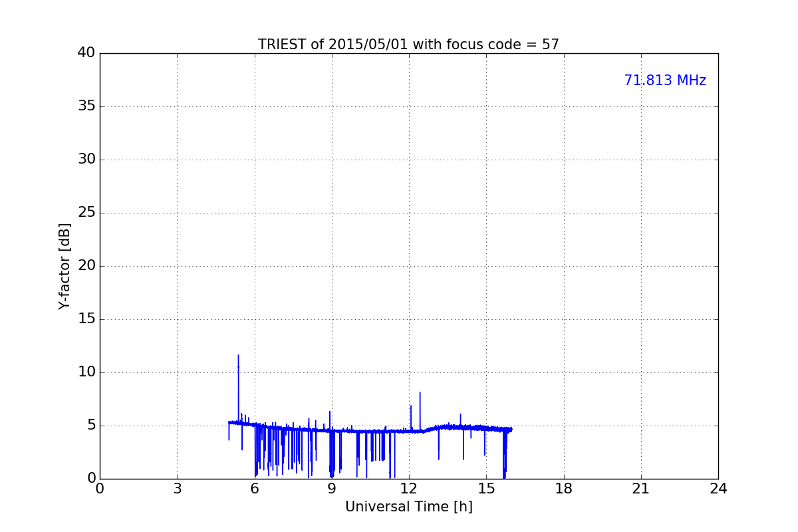Screen dimensions: 798x532
Task: Click the 'Universal Time [h]' axis label
Action: [409, 507]
